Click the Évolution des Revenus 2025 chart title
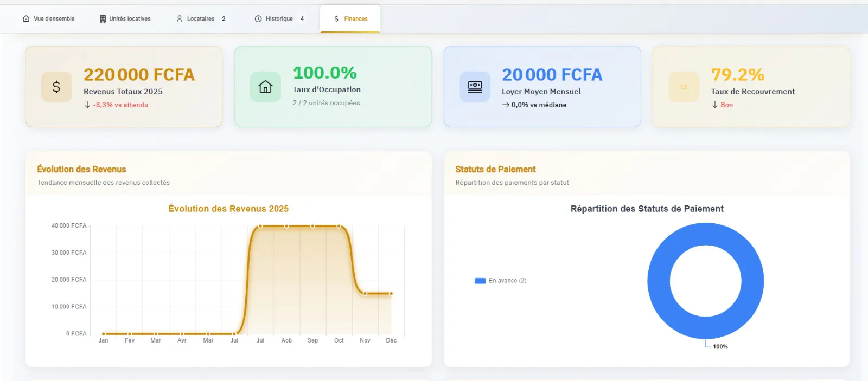The width and height of the screenshot is (868, 381). coord(228,209)
